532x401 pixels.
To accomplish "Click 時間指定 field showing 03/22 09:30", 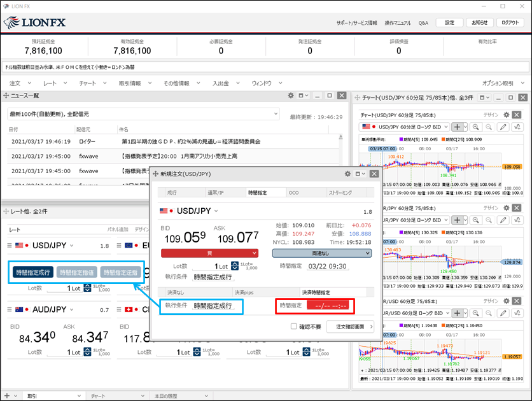I will point(328,266).
